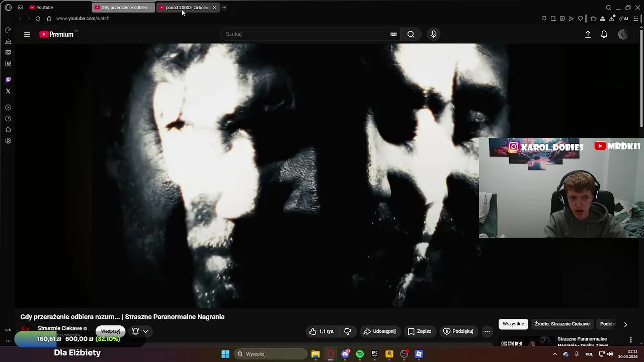Click the Pinboards pin icon in toolbar
The image size is (644, 362).
pos(544,19)
